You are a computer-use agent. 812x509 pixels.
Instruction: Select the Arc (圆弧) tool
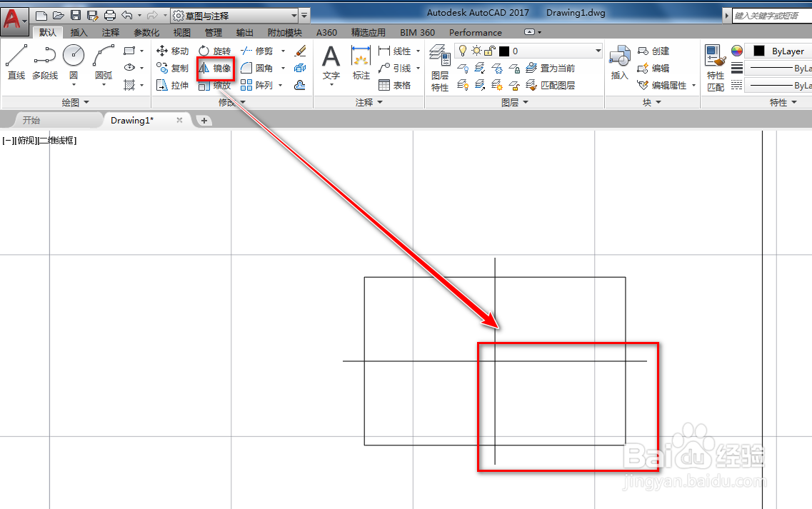104,62
